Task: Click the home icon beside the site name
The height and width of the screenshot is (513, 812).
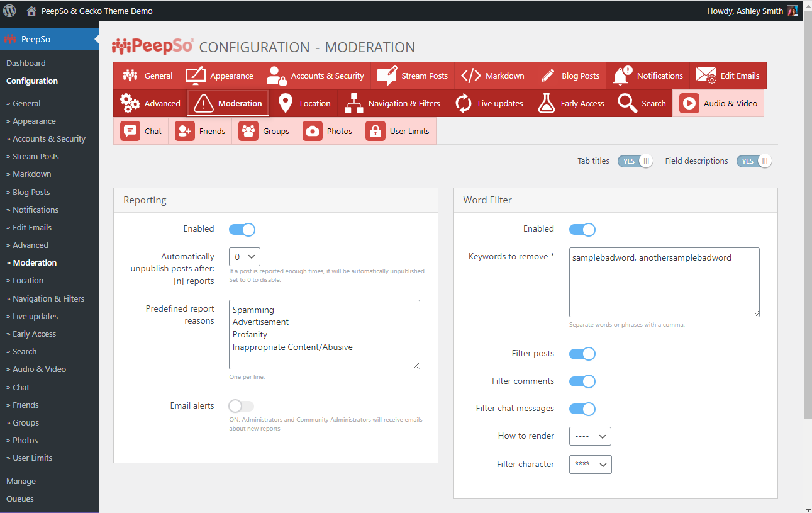Action: 31,11
